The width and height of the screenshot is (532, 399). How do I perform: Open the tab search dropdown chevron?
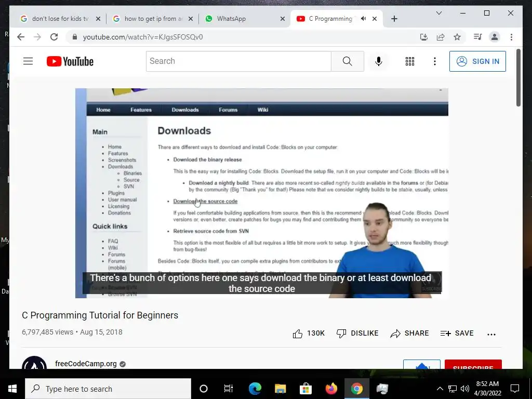(438, 13)
